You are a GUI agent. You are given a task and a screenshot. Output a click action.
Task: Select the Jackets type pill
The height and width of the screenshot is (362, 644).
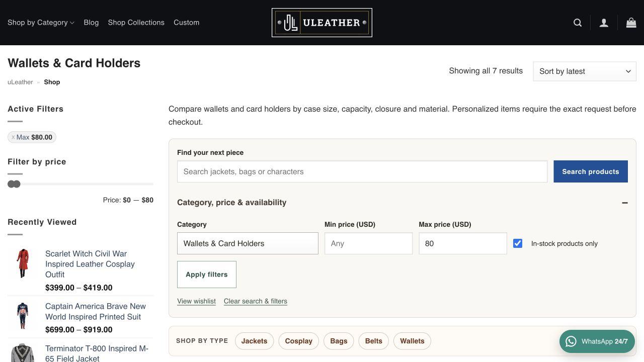pos(254,341)
